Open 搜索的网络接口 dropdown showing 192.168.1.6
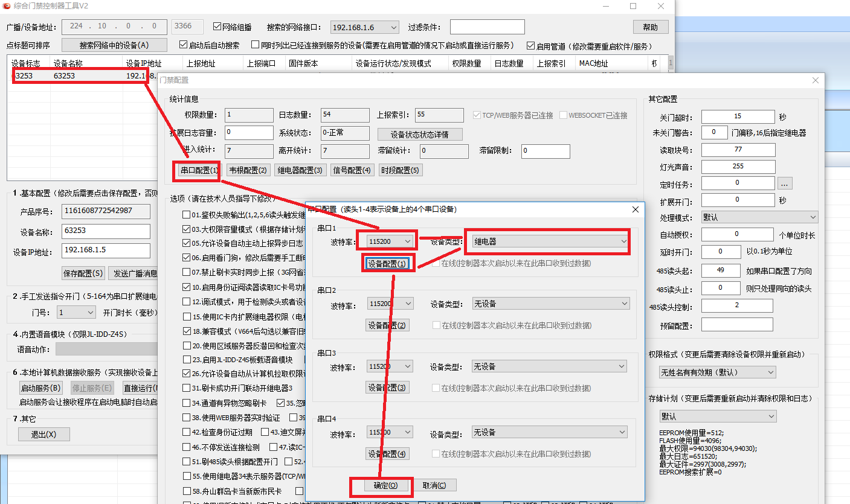The image size is (850, 504). point(365,27)
